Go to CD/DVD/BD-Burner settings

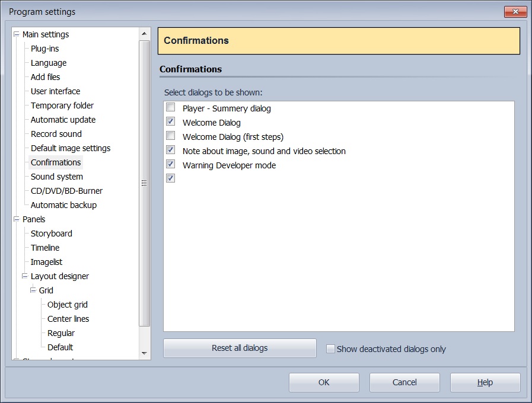click(66, 191)
